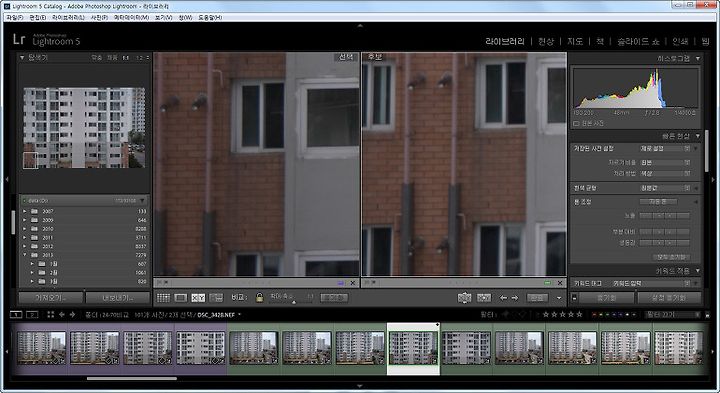
Task: Select main window display 1
Action: (16, 314)
